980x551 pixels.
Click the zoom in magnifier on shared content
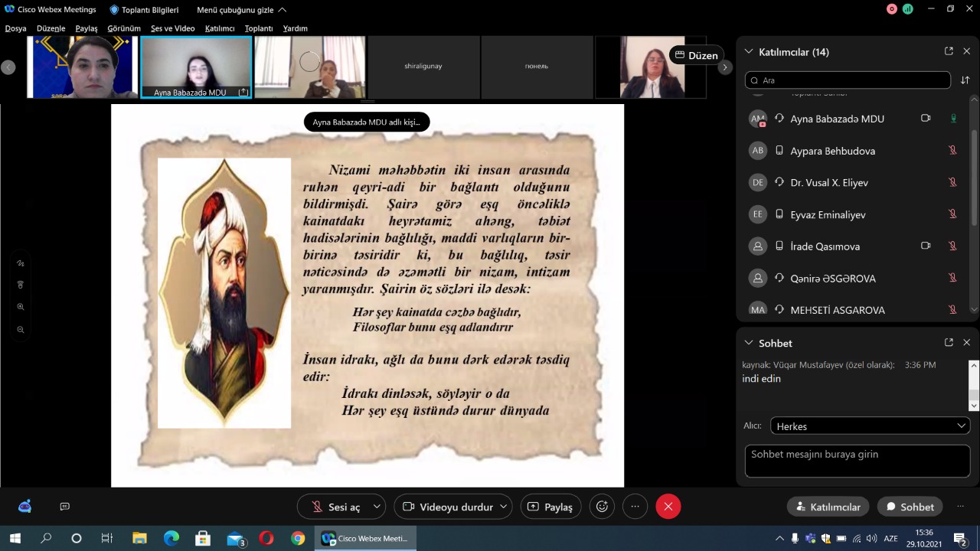coord(21,307)
